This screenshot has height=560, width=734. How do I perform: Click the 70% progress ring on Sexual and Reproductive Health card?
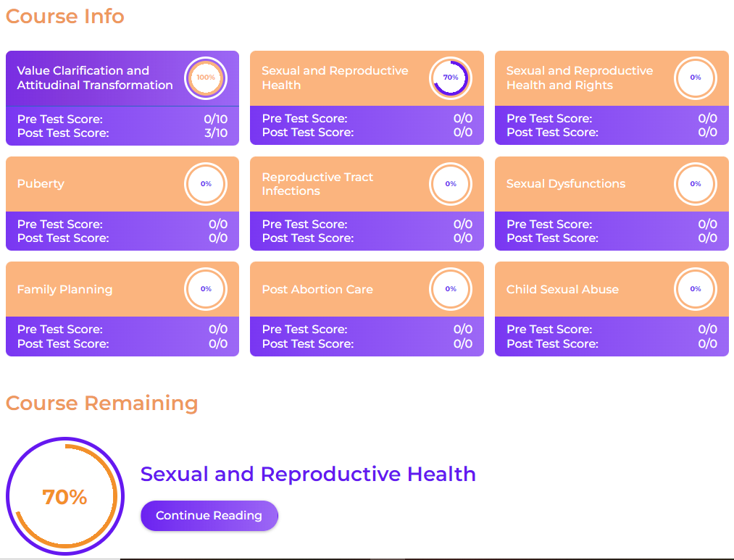(x=450, y=78)
